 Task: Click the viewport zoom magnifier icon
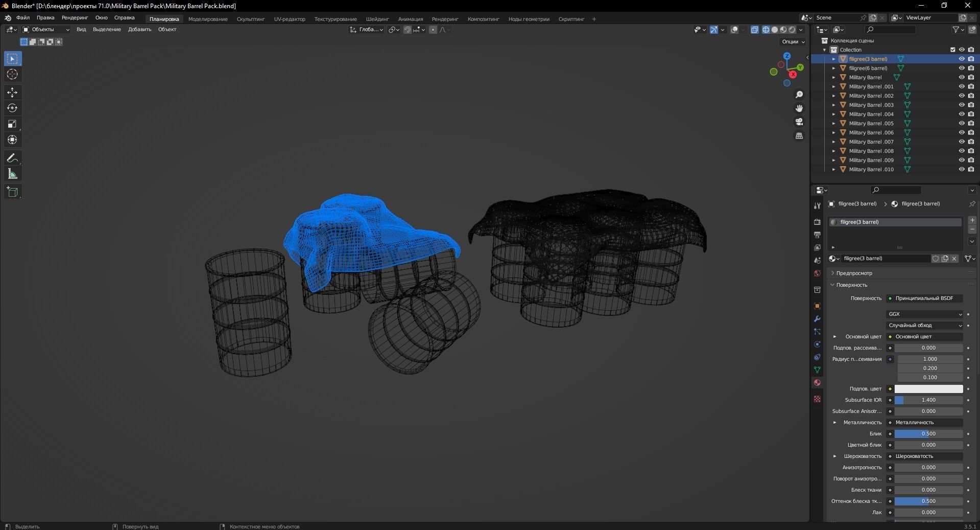click(x=799, y=95)
